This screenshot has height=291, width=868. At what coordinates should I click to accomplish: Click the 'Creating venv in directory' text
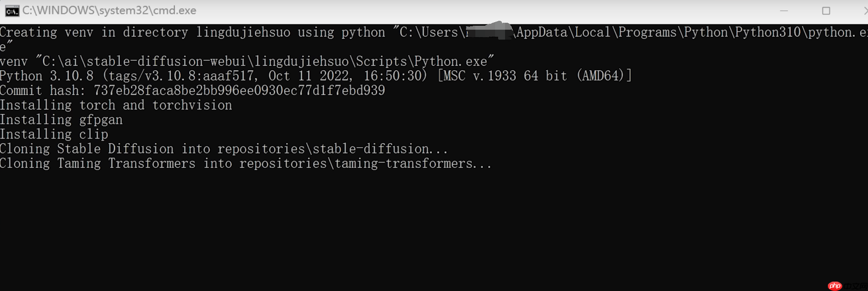(x=94, y=32)
